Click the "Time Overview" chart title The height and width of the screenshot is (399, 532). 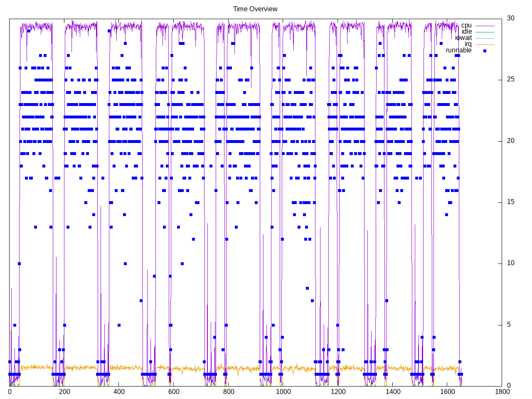click(255, 9)
